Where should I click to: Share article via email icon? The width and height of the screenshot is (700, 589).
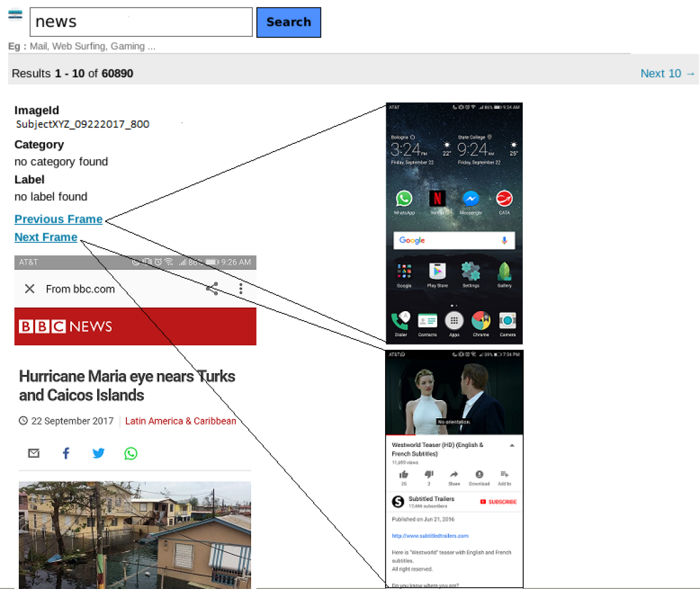click(33, 453)
